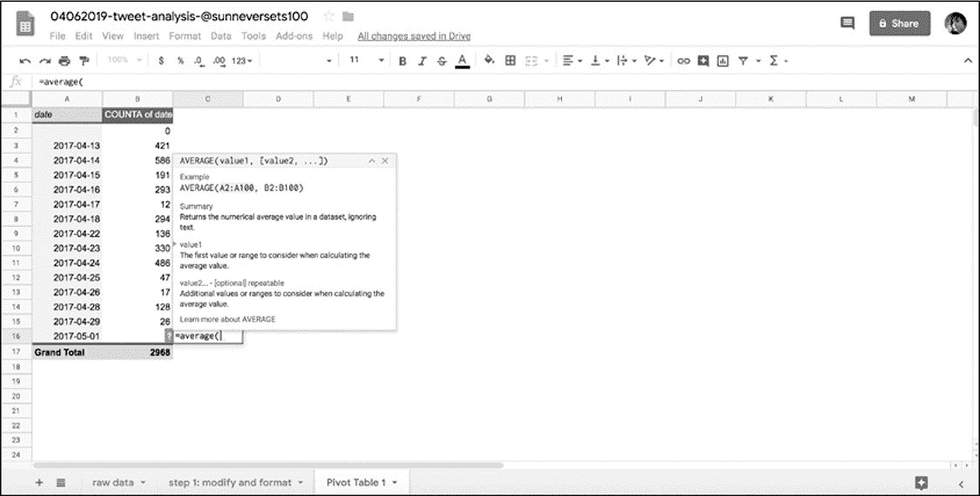Image resolution: width=980 pixels, height=496 pixels.
Task: Toggle italic formatting
Action: 422,61
